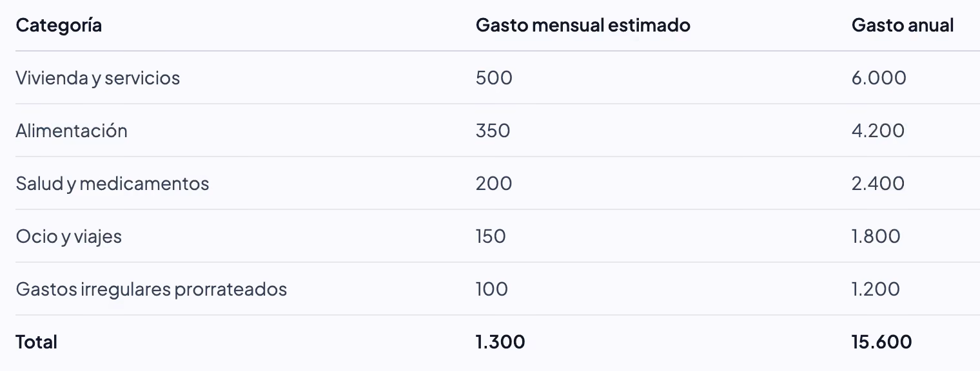The width and height of the screenshot is (980, 371).
Task: Click the annual value 4.200
Action: tap(878, 131)
